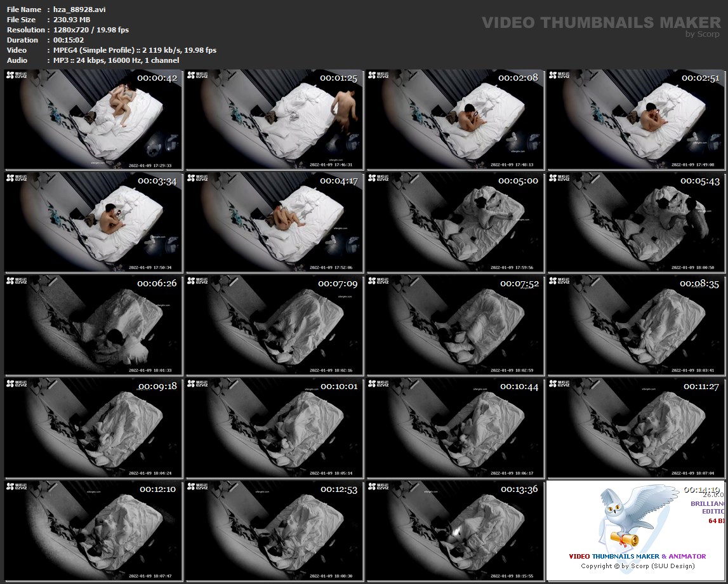Select the thumbnail stamped 00:11:27

(636, 428)
